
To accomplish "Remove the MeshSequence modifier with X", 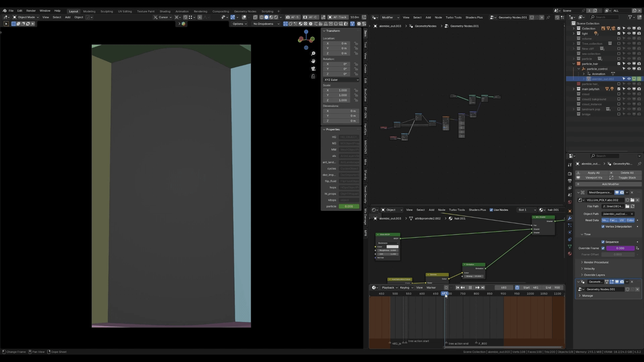I will pyautogui.click(x=632, y=192).
